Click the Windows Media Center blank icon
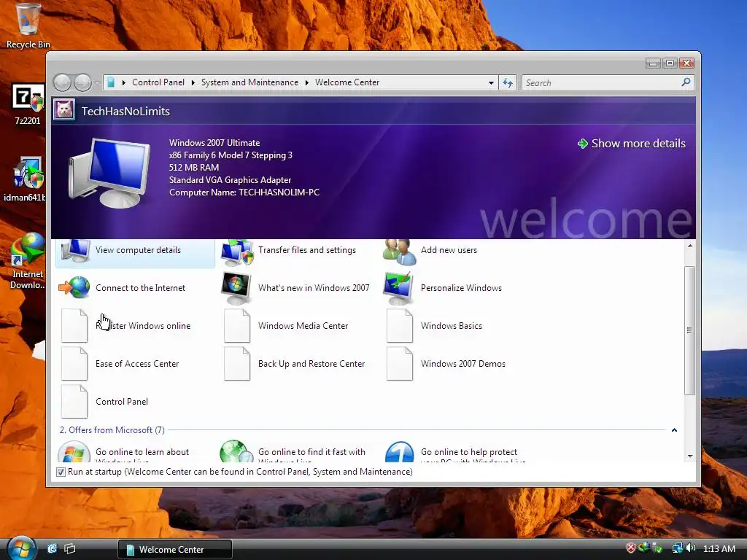Screen dimensions: 747x560 coord(237,326)
